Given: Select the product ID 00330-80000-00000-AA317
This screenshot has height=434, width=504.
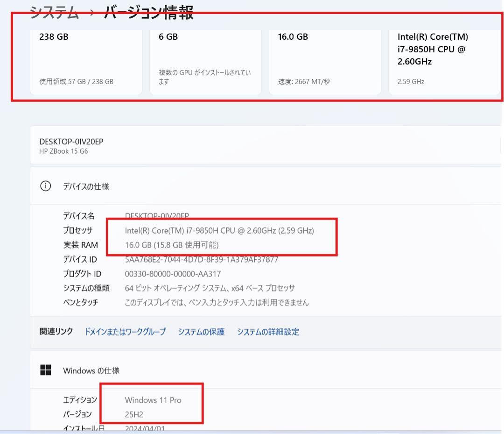Looking at the screenshot, I should tap(173, 274).
